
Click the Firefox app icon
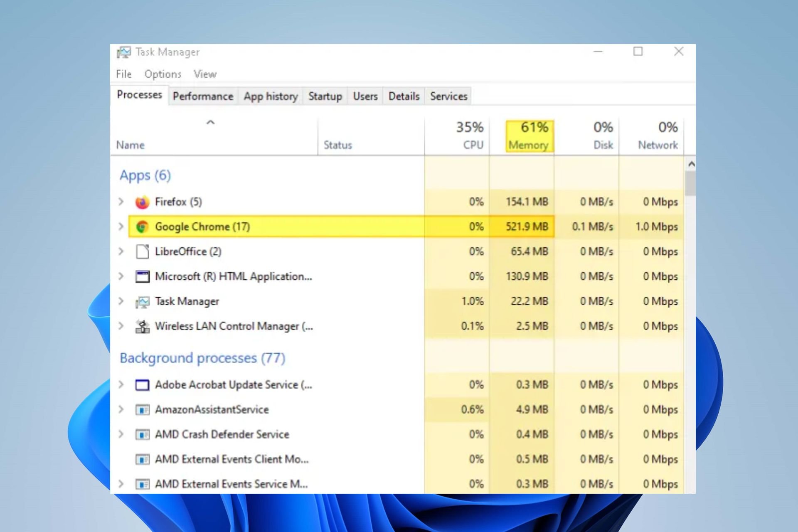(142, 202)
